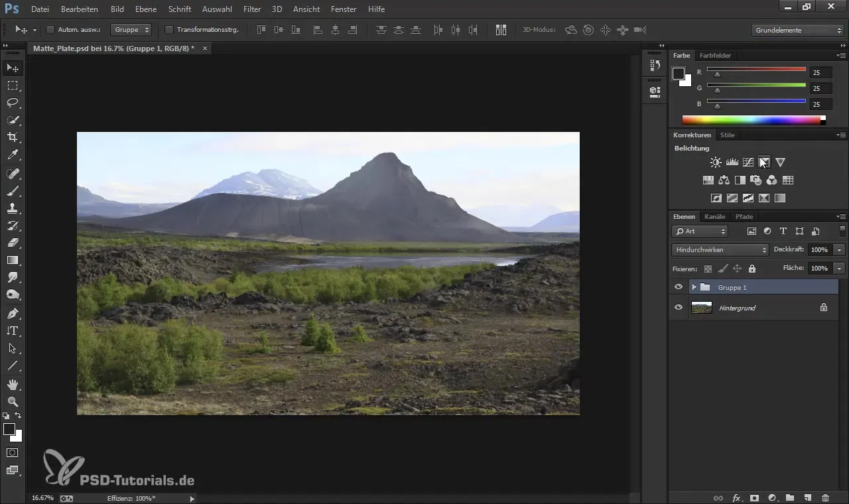Toggle lock transparent pixels
This screenshot has width=849, height=504.
[708, 269]
